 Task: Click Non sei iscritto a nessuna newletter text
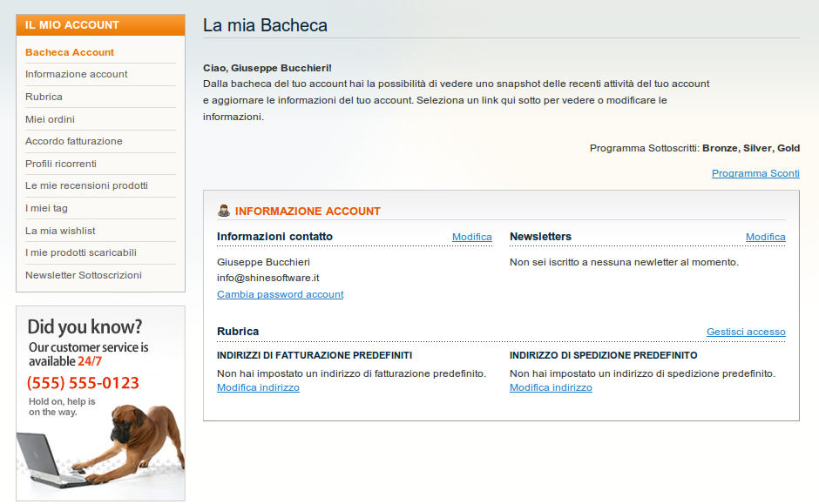(624, 262)
